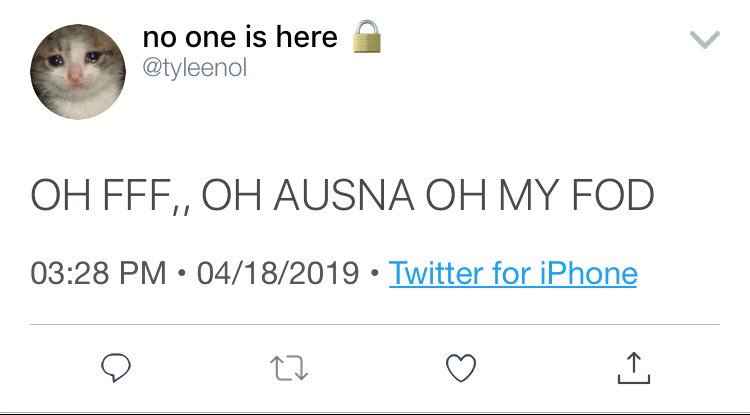
Task: Click the word FOD in the tweet
Action: (x=613, y=195)
